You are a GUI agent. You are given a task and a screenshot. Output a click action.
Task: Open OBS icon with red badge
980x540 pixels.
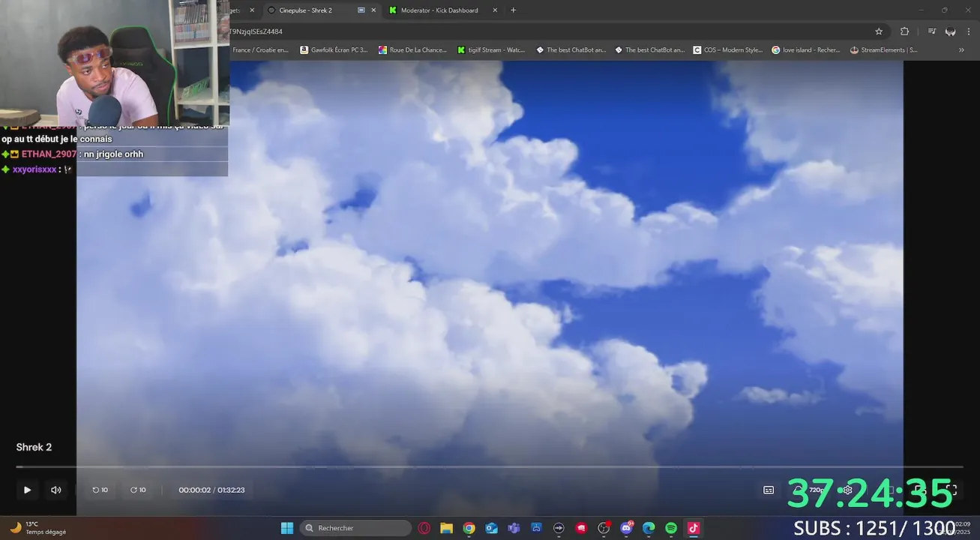click(604, 528)
